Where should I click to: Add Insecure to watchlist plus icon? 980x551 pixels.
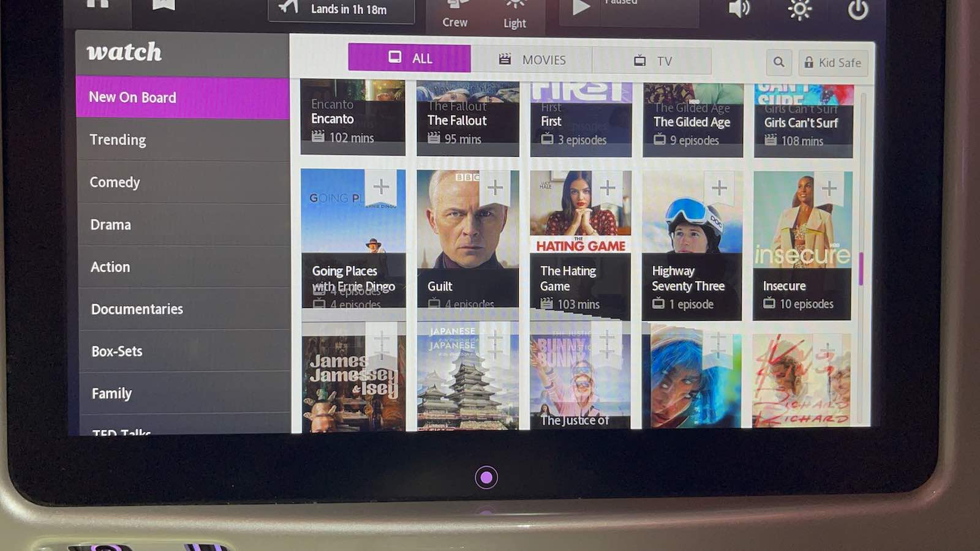pyautogui.click(x=829, y=188)
